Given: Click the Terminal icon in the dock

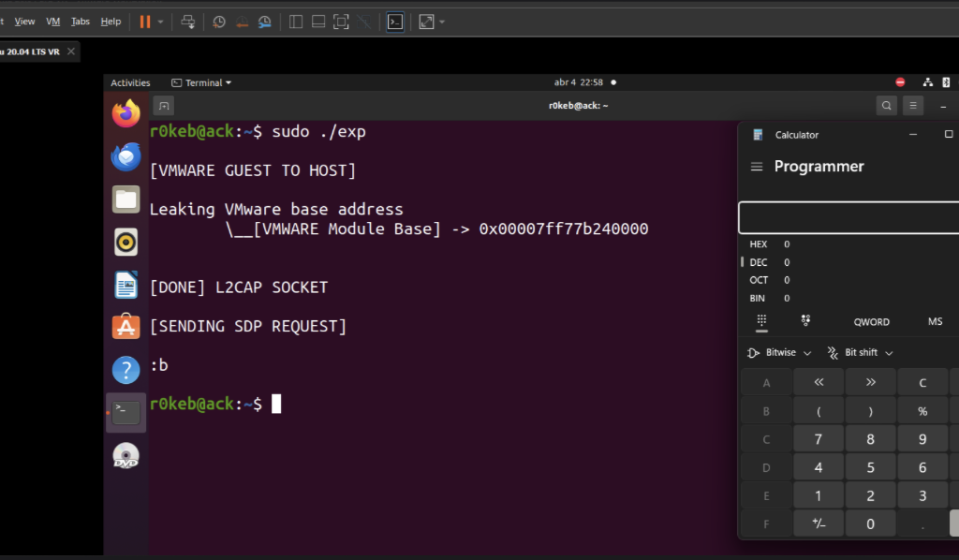Looking at the screenshot, I should (126, 413).
